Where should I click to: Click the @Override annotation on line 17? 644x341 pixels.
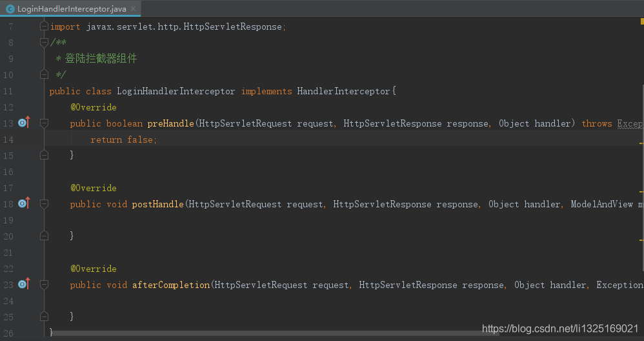click(94, 188)
